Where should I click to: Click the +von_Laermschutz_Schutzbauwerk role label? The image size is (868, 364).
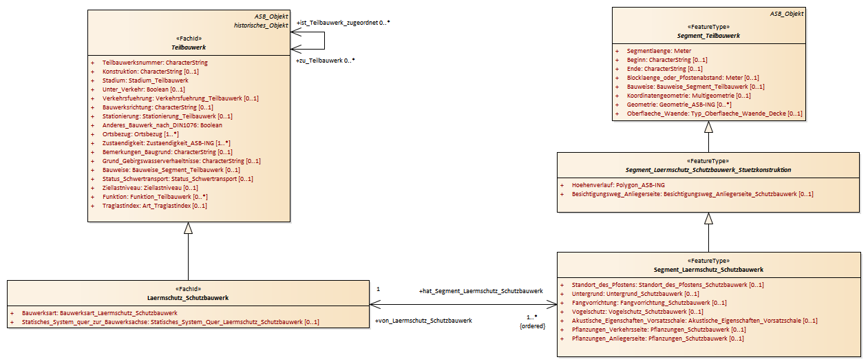(423, 321)
